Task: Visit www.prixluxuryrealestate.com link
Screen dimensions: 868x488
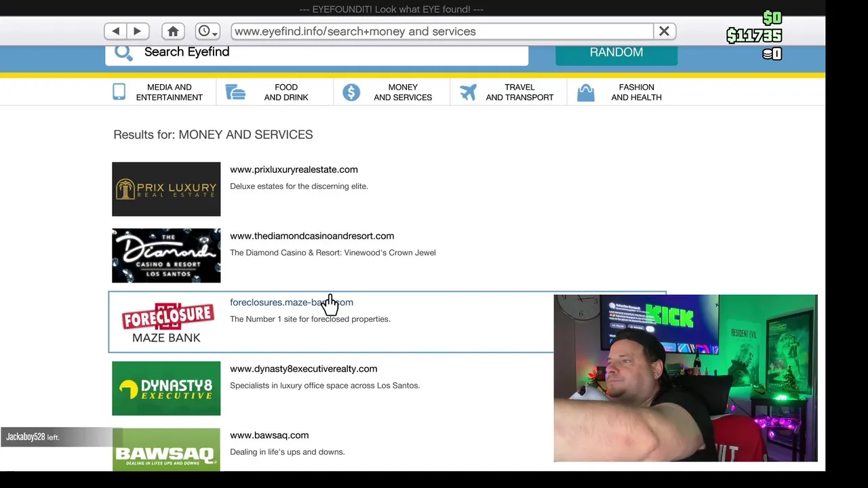Action: (x=294, y=169)
